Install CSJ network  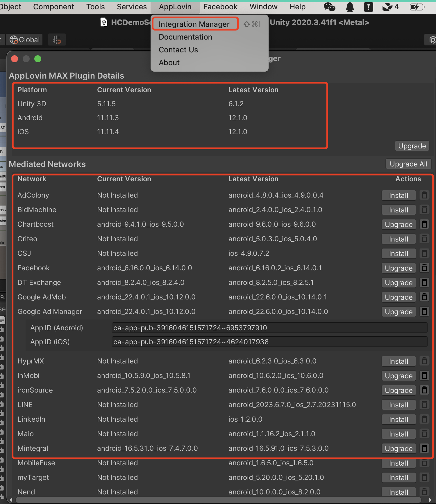pos(399,254)
